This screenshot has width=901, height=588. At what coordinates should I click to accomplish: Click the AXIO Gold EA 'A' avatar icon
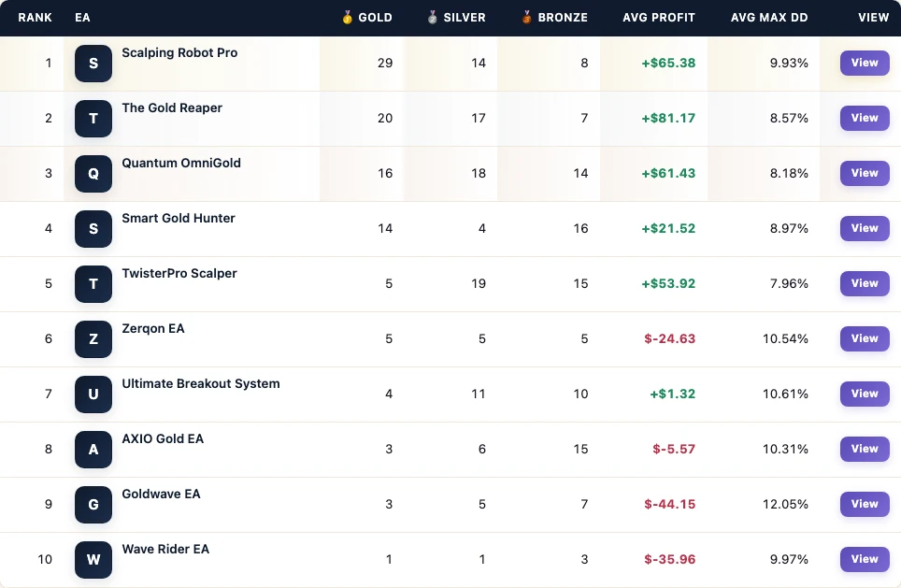click(93, 450)
